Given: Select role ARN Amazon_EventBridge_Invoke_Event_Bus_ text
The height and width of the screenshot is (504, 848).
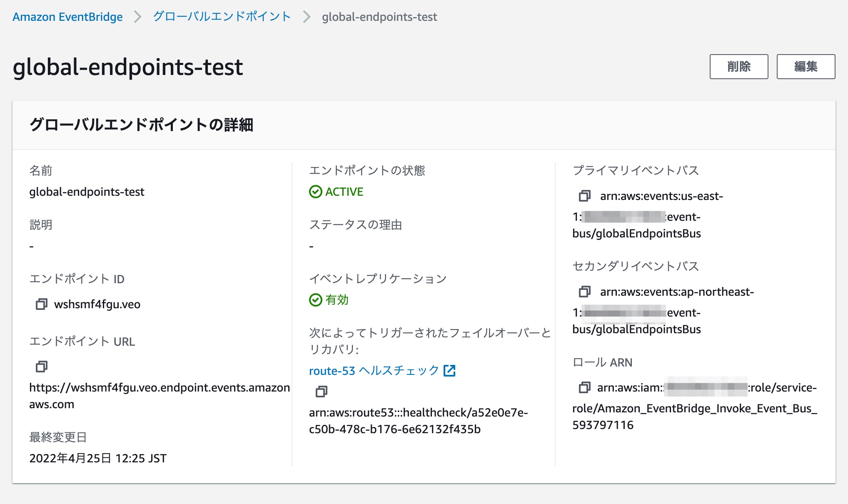Looking at the screenshot, I should 695,408.
